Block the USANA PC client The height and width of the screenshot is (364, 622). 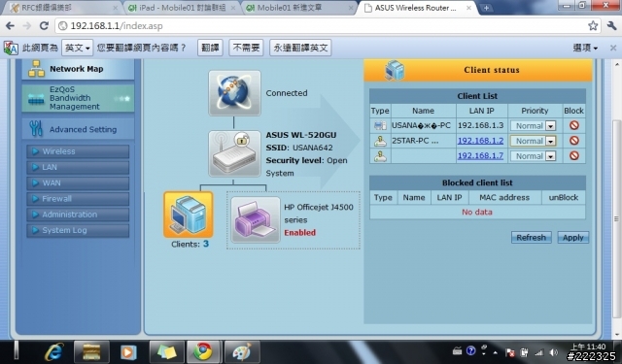pos(573,125)
